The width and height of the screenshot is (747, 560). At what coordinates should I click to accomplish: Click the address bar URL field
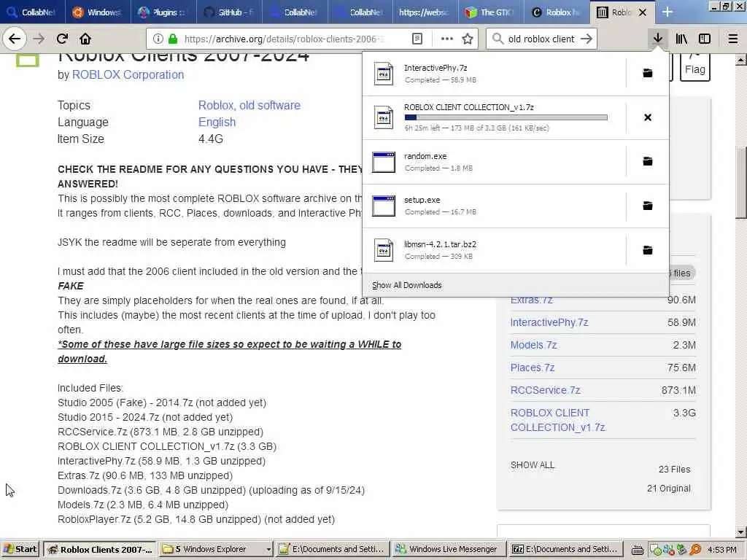click(x=284, y=39)
